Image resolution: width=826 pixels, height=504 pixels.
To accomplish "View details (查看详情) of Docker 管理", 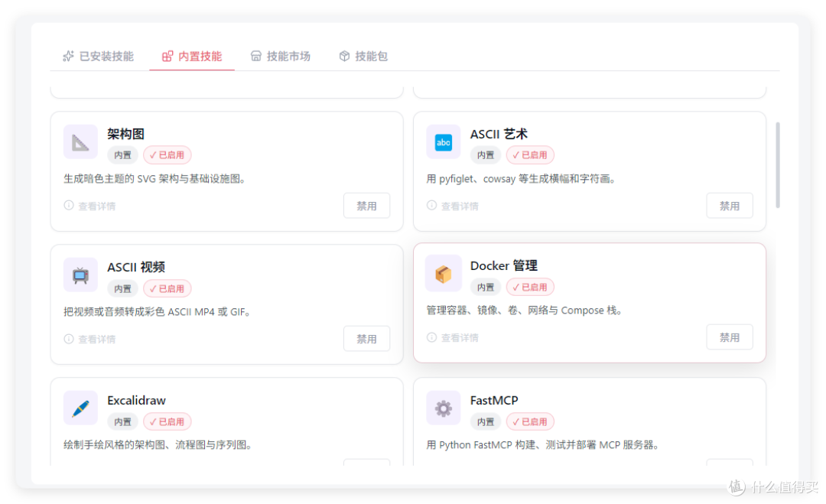I will click(453, 337).
